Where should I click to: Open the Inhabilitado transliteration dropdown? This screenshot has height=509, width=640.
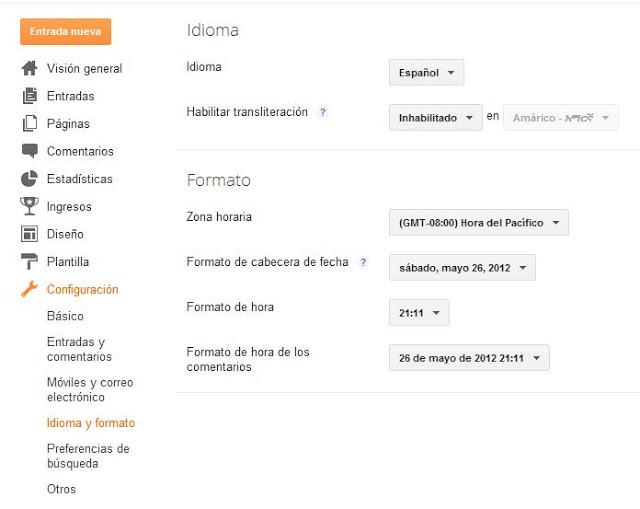(x=436, y=118)
